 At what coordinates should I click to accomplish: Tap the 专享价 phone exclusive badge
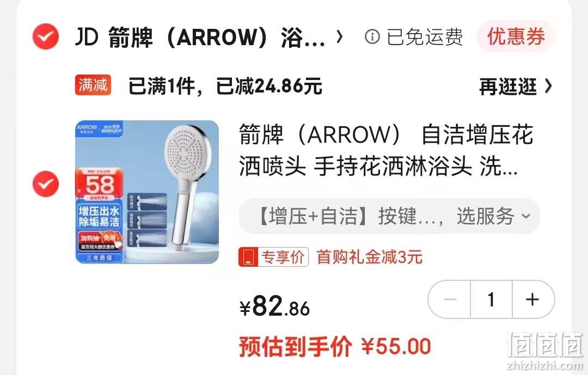point(273,257)
